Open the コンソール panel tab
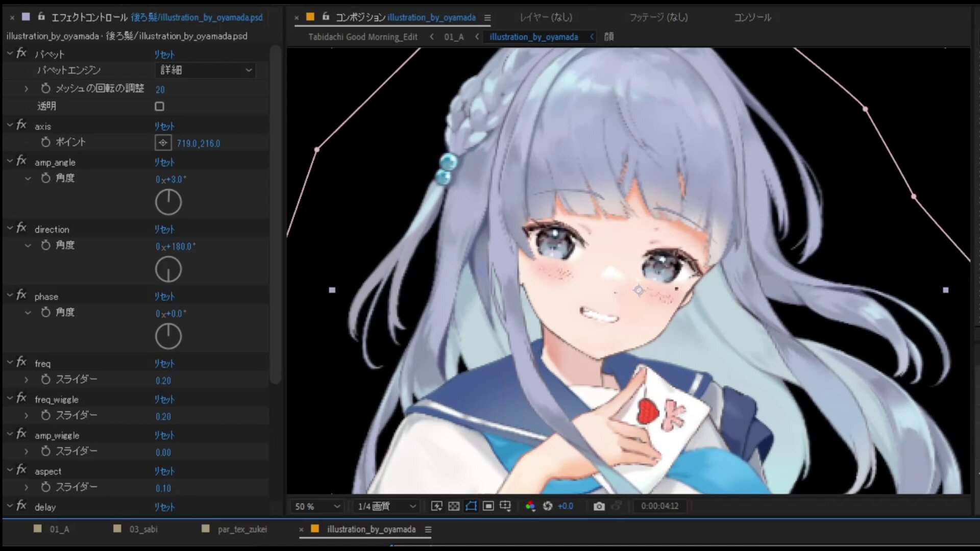The height and width of the screenshot is (551, 980). [752, 17]
